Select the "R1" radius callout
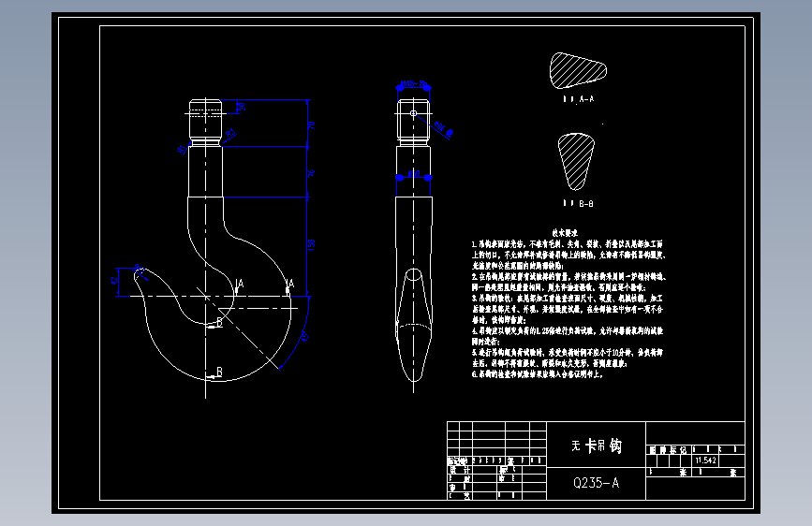Image resolution: width=812 pixels, height=526 pixels. [x=183, y=150]
